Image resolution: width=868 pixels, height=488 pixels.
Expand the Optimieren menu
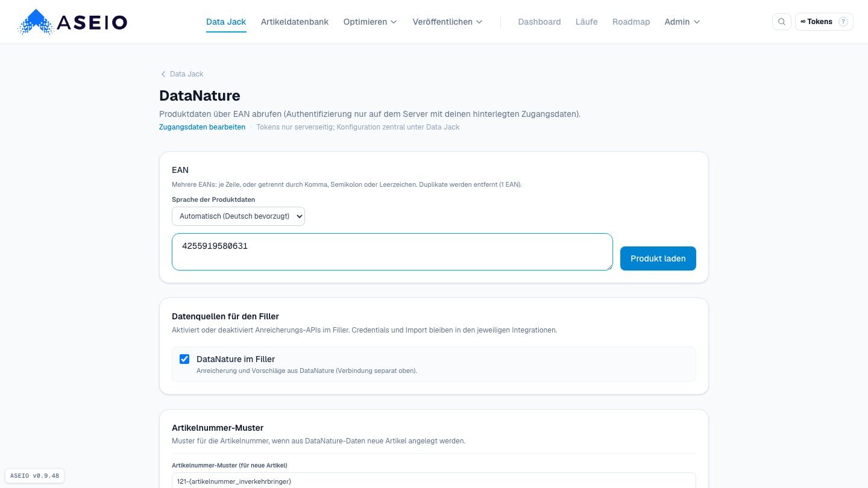[x=370, y=22]
